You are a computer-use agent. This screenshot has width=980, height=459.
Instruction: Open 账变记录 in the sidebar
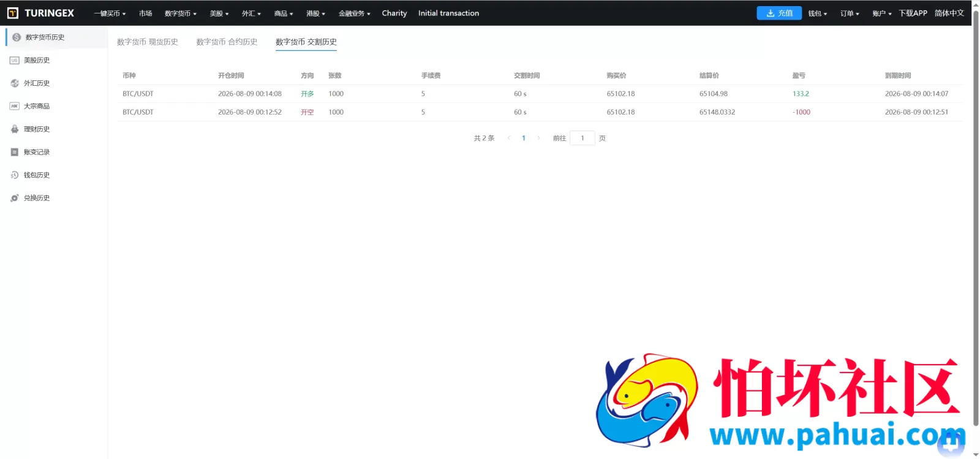pyautogui.click(x=37, y=152)
